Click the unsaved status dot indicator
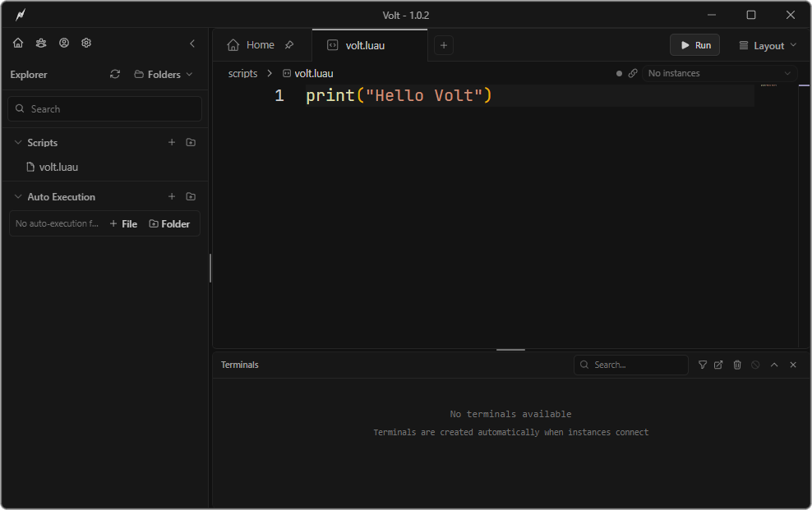Viewport: 812px width, 510px height. (x=619, y=73)
